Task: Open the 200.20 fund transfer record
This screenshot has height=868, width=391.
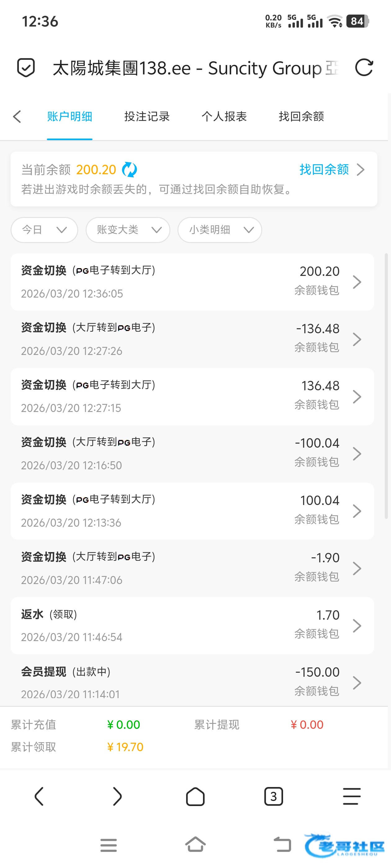Action: (192, 282)
